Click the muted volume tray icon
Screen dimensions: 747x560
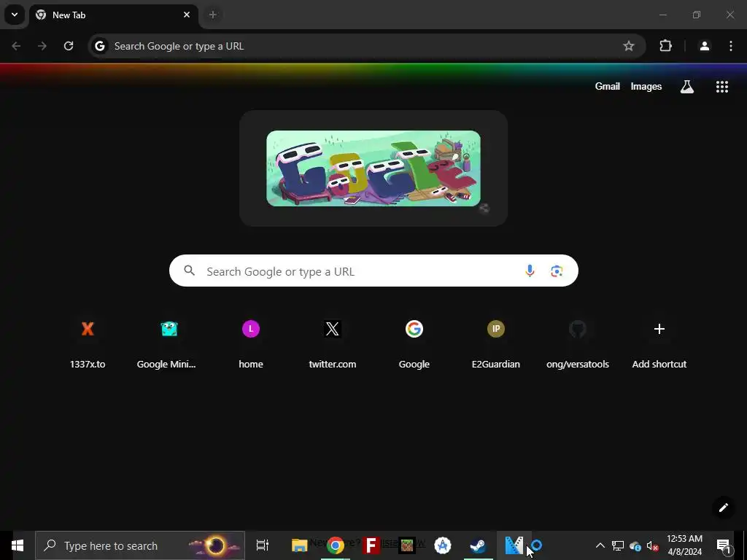pos(653,545)
